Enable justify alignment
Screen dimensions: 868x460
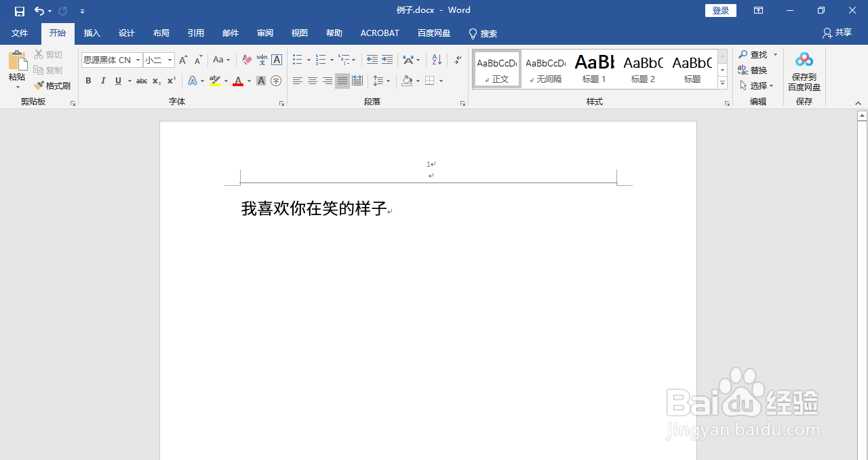click(342, 81)
